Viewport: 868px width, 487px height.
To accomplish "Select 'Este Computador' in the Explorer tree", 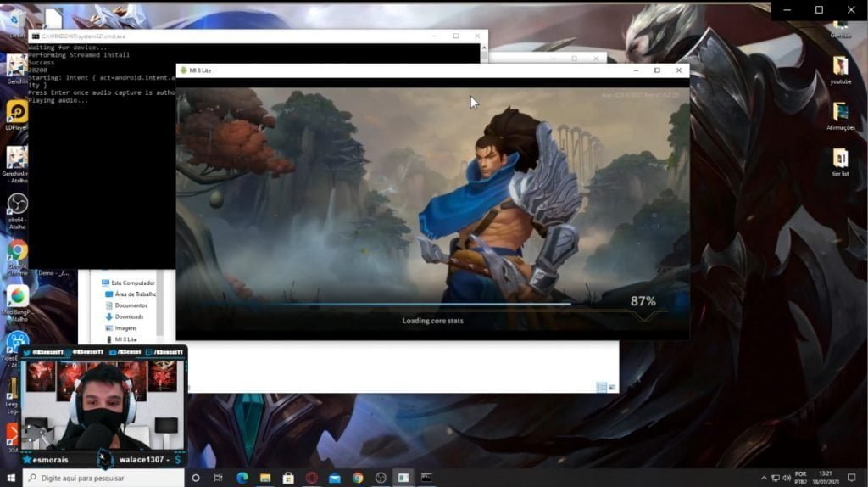I will pyautogui.click(x=133, y=283).
